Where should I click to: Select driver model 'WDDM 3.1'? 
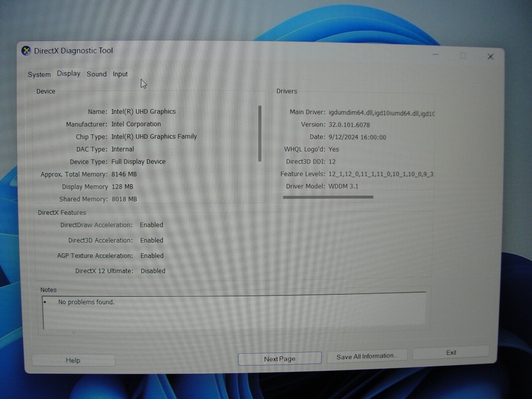(x=343, y=186)
